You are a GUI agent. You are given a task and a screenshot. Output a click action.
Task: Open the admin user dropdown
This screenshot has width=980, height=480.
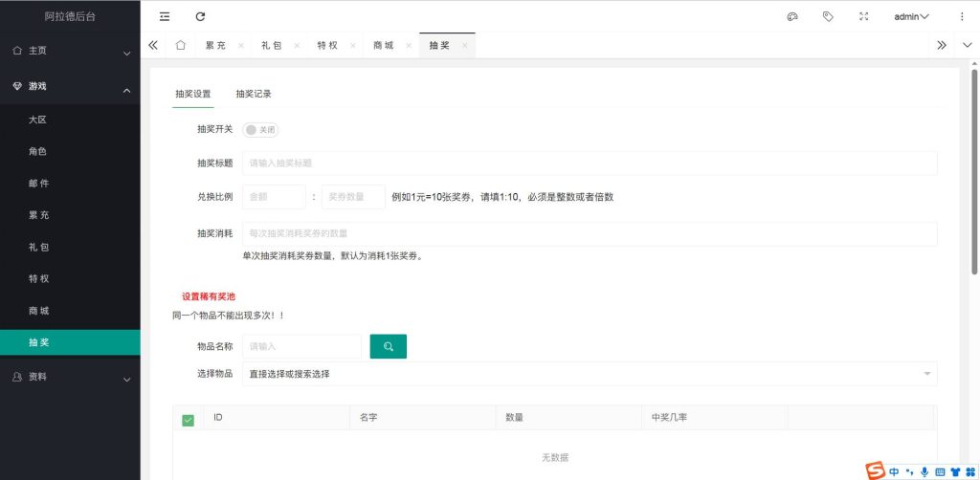(x=911, y=16)
